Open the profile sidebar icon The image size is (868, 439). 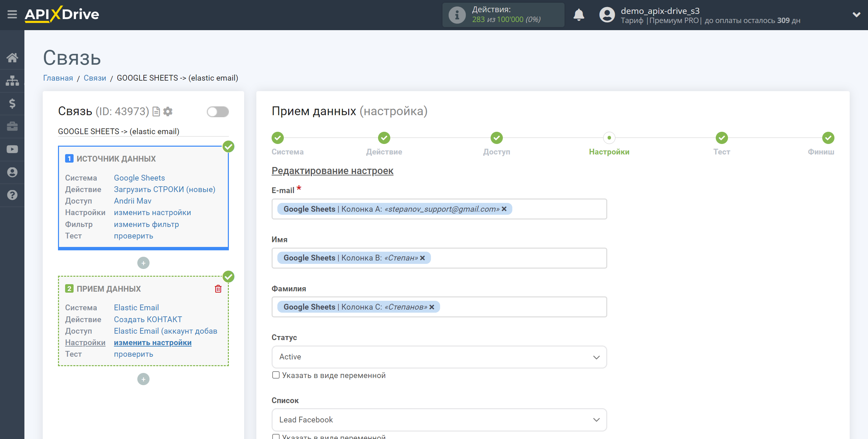(x=12, y=172)
